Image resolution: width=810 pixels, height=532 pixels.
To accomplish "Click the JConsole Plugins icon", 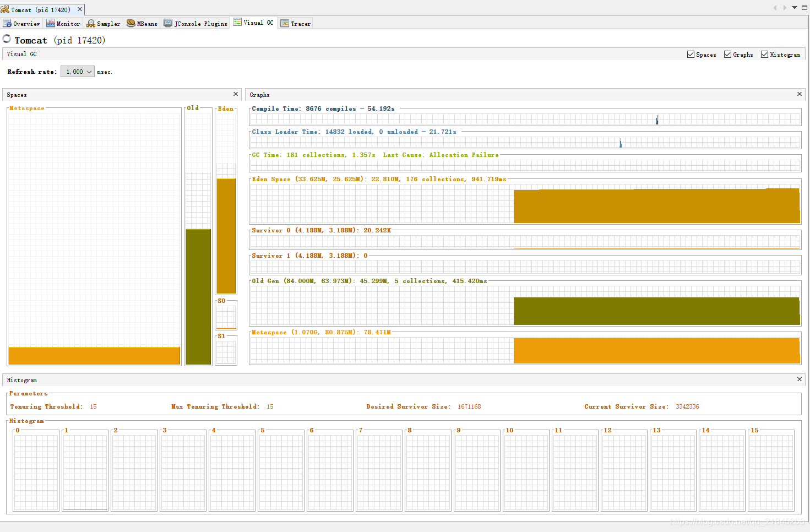I will pos(168,23).
